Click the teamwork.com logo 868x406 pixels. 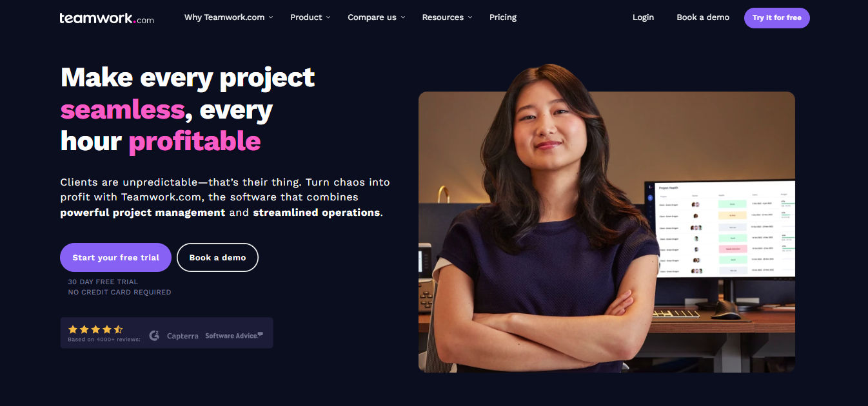point(107,18)
